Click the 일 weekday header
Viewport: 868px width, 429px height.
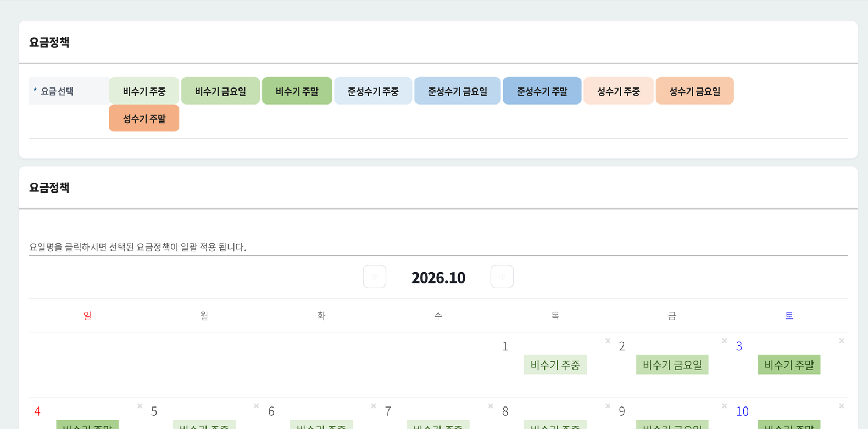87,316
